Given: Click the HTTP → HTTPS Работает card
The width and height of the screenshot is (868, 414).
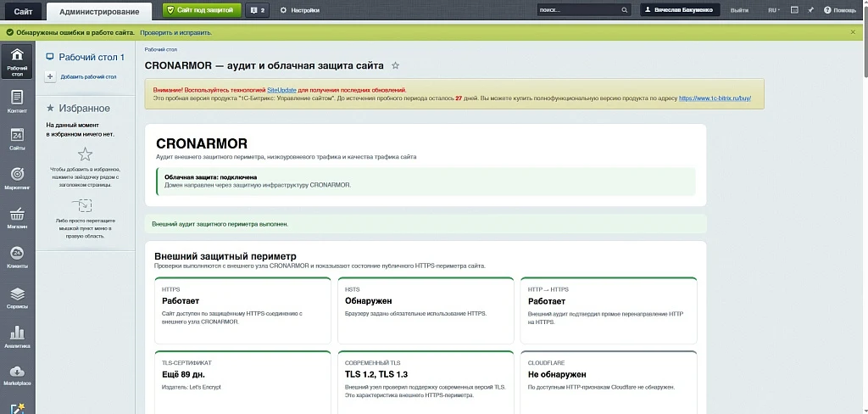Looking at the screenshot, I should (x=609, y=310).
